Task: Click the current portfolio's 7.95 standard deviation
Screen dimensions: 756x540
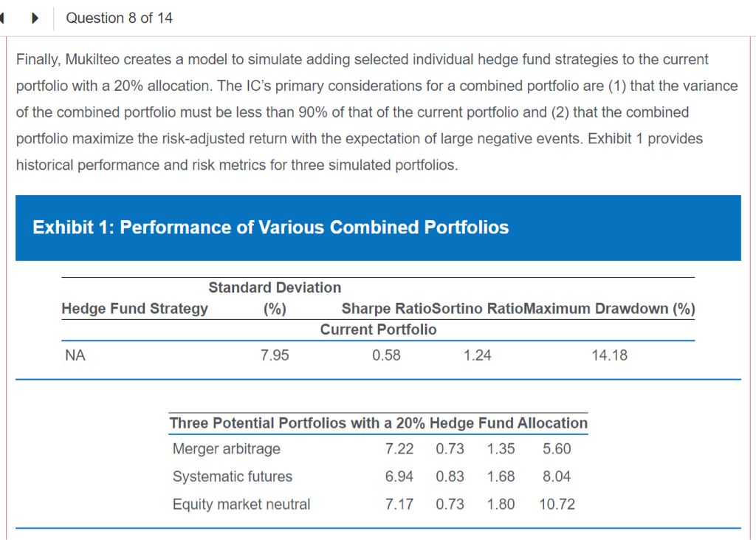Action: [275, 355]
